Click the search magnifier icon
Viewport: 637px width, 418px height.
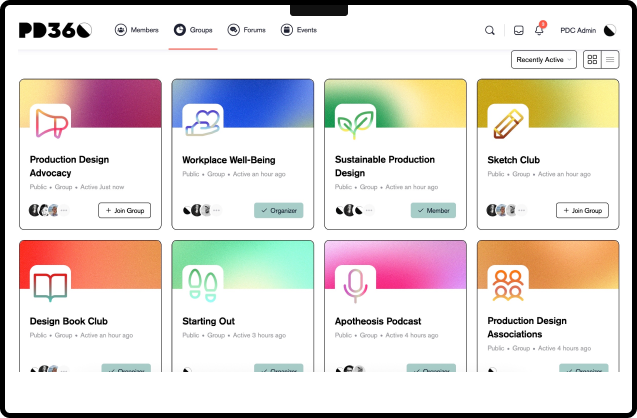pyautogui.click(x=490, y=30)
